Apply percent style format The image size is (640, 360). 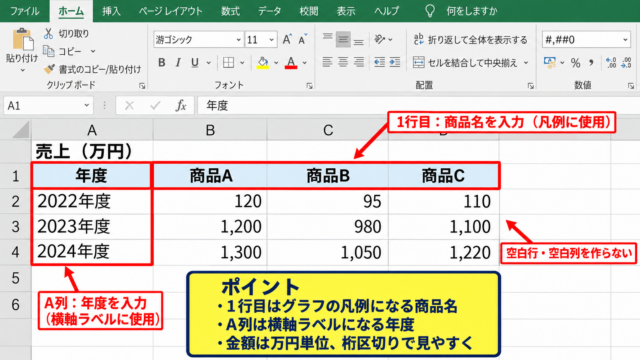[x=576, y=63]
